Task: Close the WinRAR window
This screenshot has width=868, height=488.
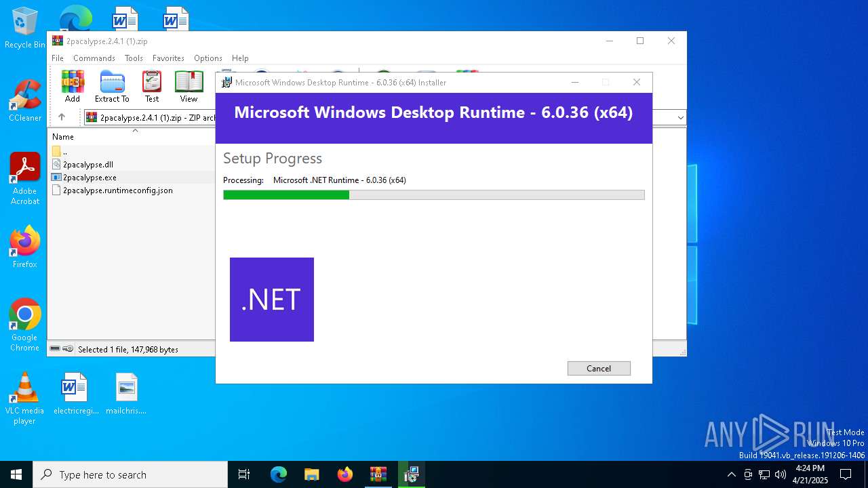Action: (671, 41)
